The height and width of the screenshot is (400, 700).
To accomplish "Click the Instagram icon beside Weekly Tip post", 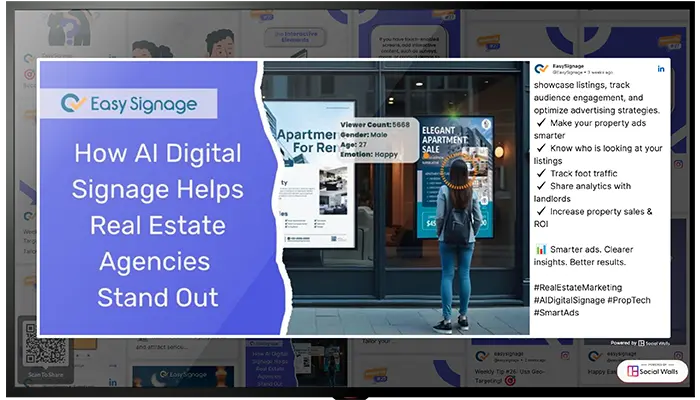I will click(565, 355).
